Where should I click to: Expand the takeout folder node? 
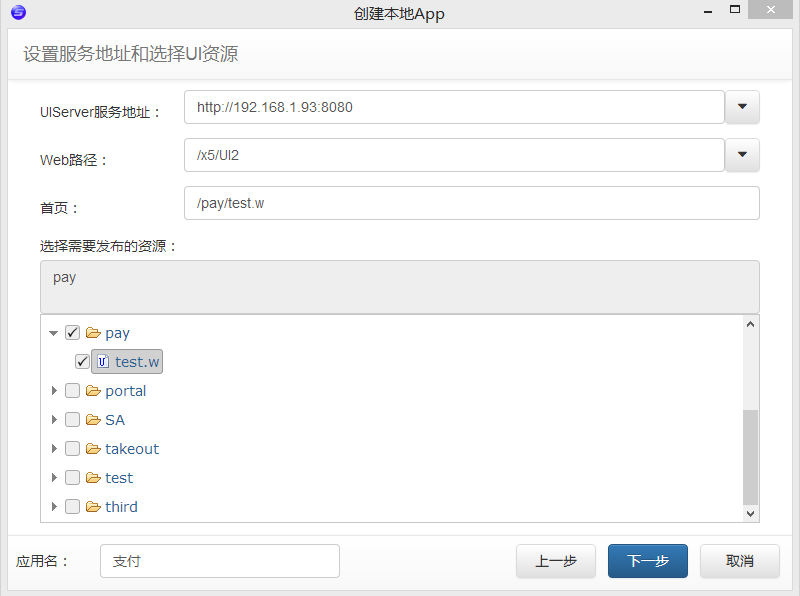coord(54,449)
